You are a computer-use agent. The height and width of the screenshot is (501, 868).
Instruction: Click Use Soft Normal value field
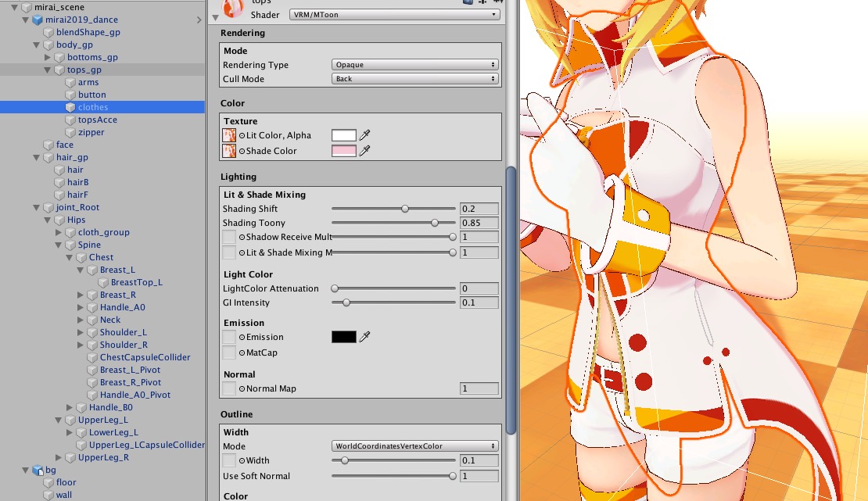click(479, 476)
